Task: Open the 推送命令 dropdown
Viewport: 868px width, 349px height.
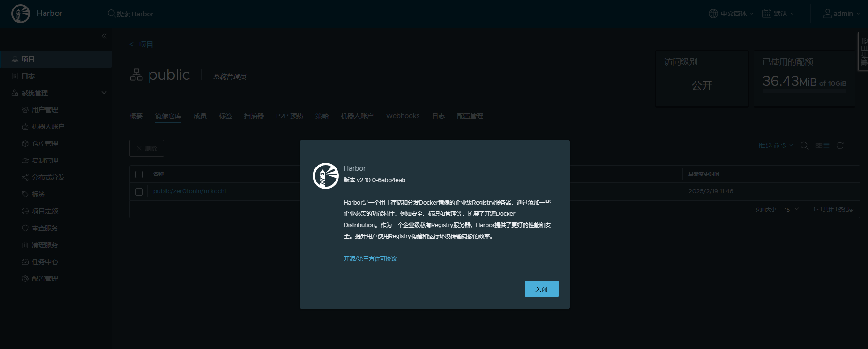Action: [776, 146]
